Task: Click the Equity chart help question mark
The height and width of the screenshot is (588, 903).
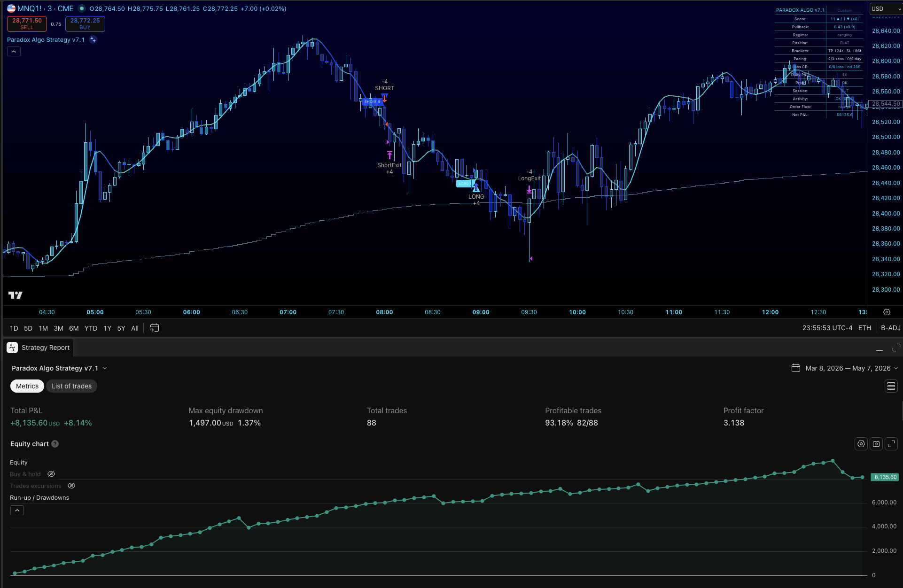Action: click(55, 444)
